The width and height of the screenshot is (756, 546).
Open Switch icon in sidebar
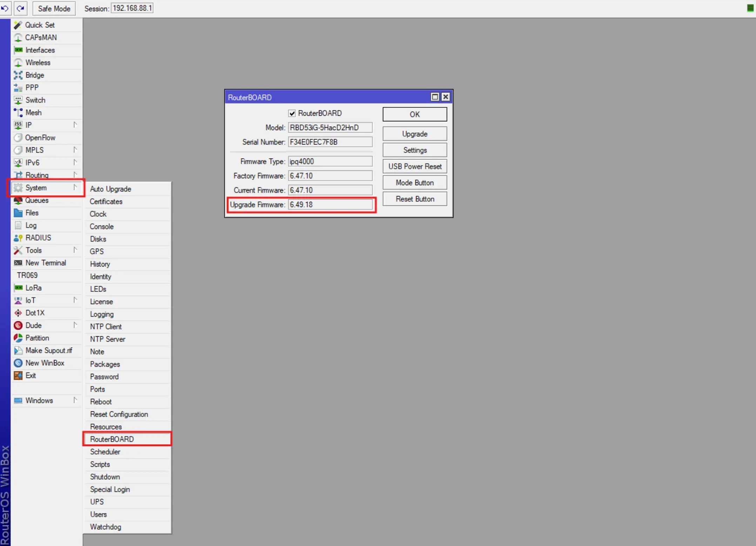pos(18,100)
